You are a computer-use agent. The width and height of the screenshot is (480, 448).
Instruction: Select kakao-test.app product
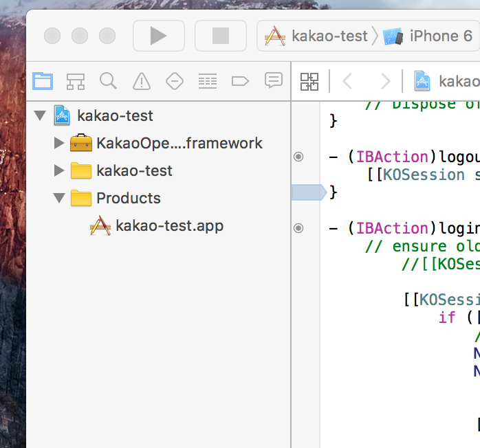(170, 225)
